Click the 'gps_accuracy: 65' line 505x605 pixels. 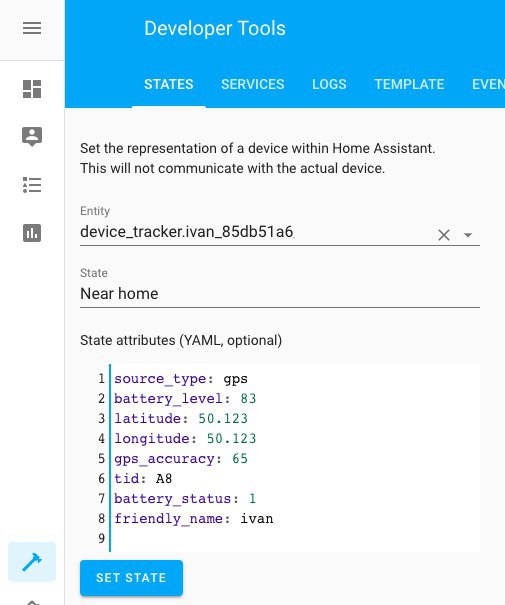click(181, 459)
